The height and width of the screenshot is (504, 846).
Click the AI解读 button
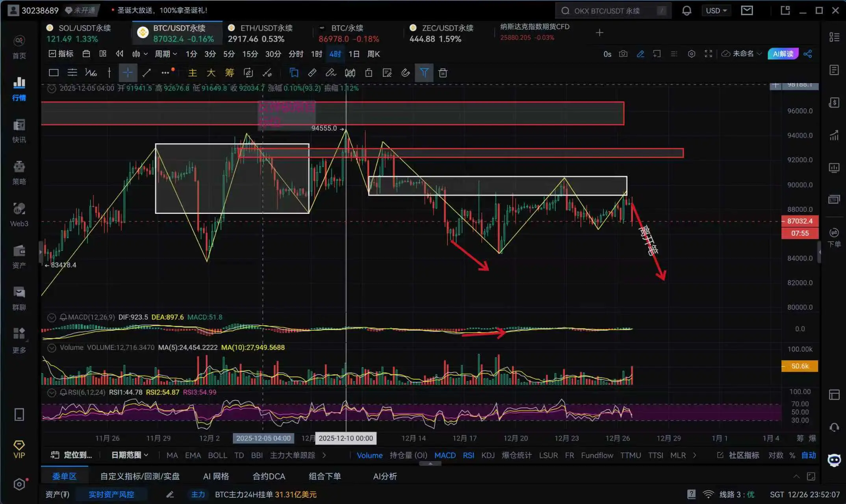[x=783, y=54]
